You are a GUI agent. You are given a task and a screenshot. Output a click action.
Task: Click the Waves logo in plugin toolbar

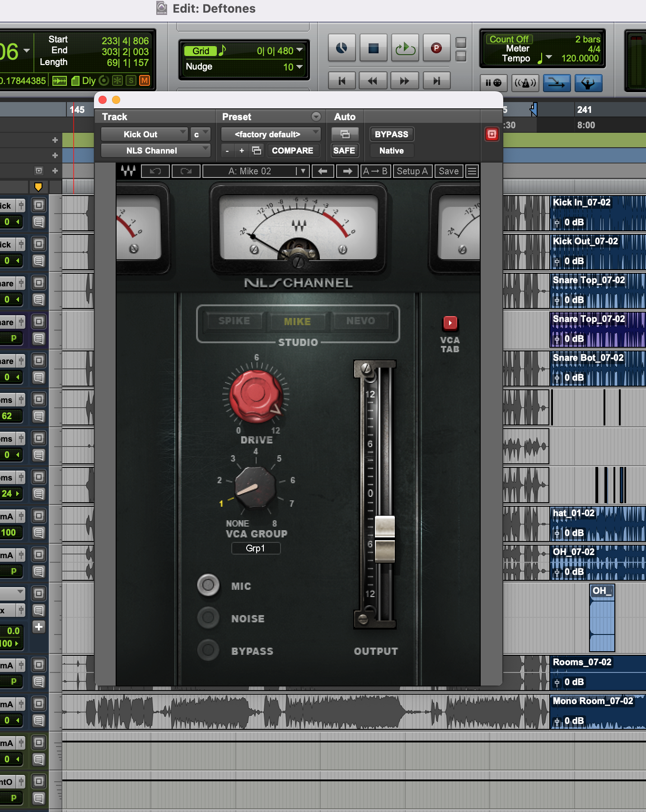coord(128,171)
